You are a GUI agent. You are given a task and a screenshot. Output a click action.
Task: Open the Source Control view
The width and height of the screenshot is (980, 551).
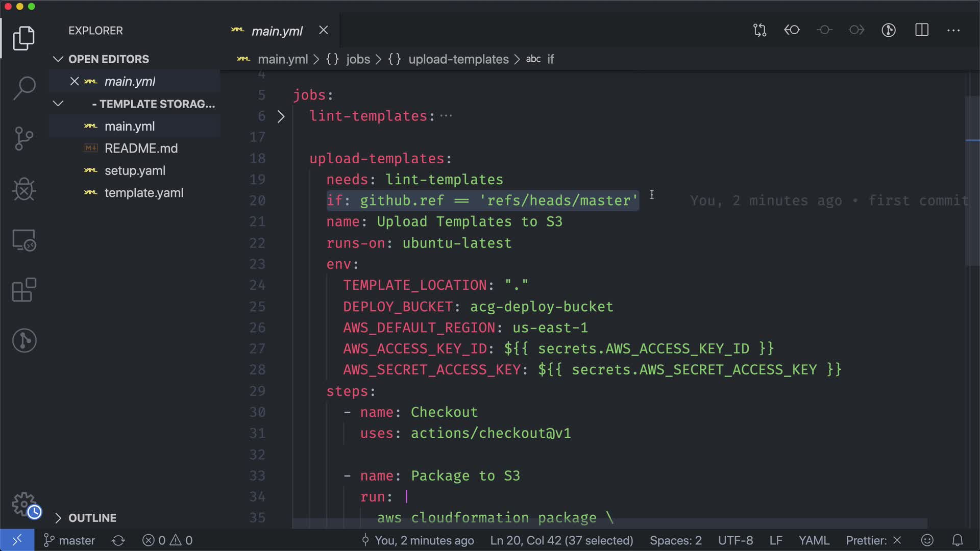point(24,138)
